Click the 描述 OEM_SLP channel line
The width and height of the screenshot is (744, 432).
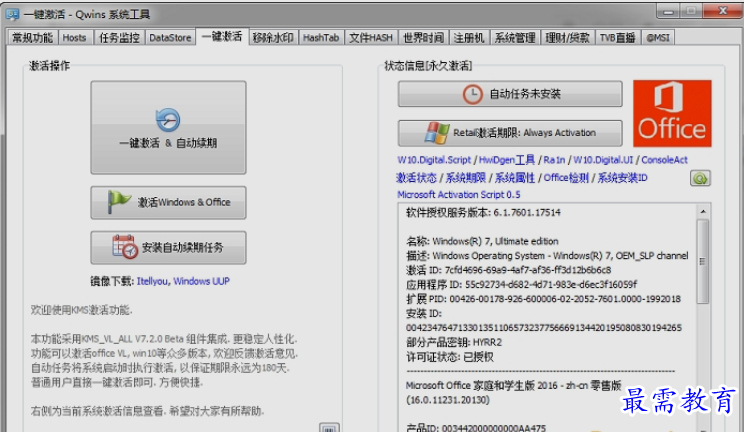point(547,256)
